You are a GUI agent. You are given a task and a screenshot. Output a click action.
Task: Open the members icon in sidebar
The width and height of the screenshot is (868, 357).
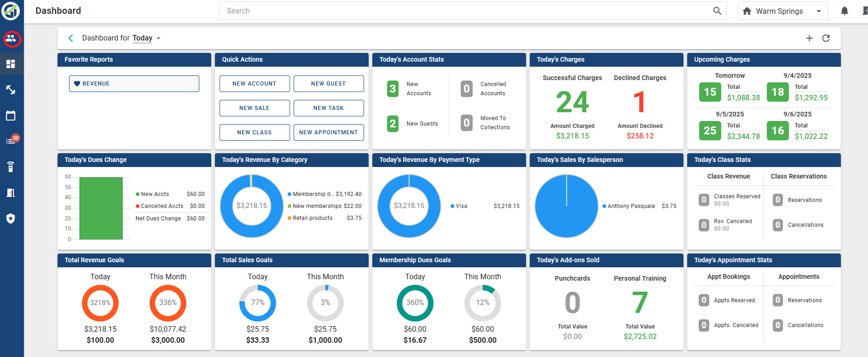11,39
